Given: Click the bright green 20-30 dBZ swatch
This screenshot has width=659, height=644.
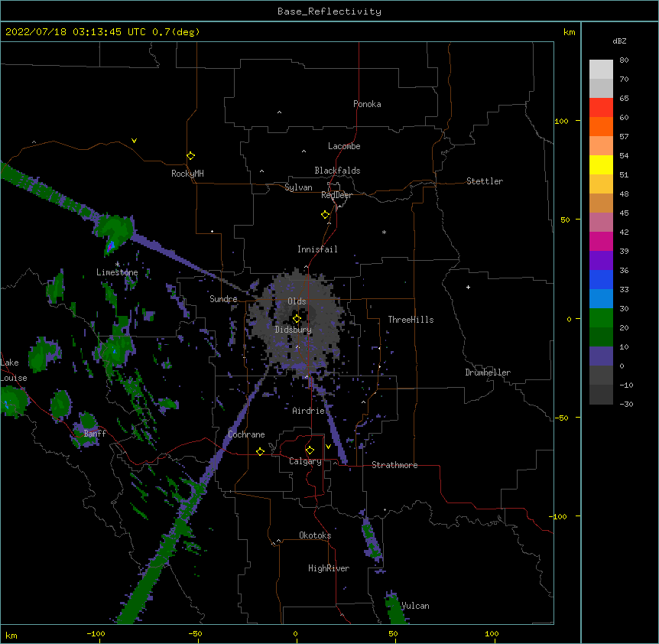Looking at the screenshot, I should click(601, 318).
